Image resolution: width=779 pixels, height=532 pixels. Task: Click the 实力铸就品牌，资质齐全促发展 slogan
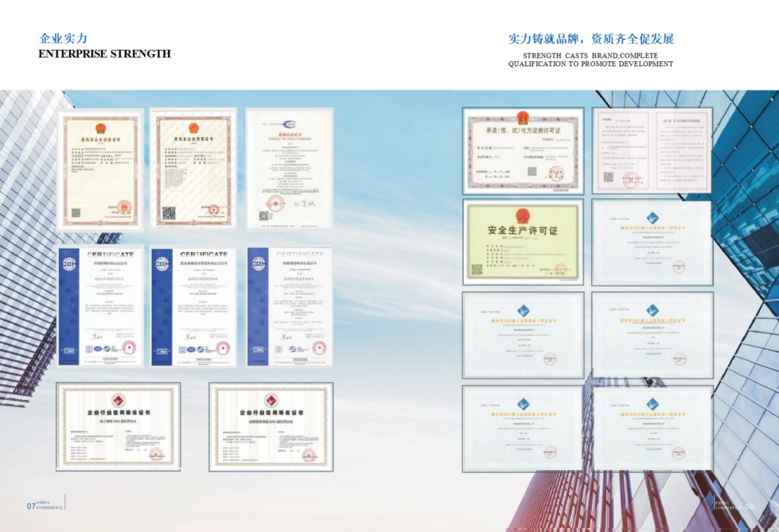[x=591, y=39]
